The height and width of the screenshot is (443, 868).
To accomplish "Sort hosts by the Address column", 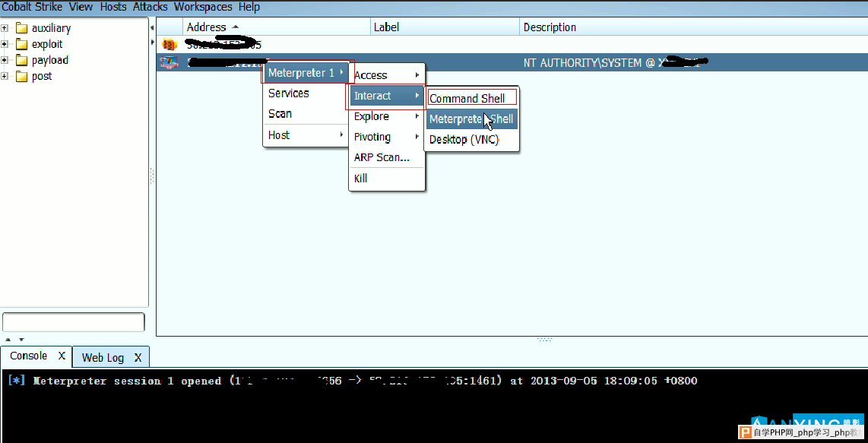I will pyautogui.click(x=276, y=27).
